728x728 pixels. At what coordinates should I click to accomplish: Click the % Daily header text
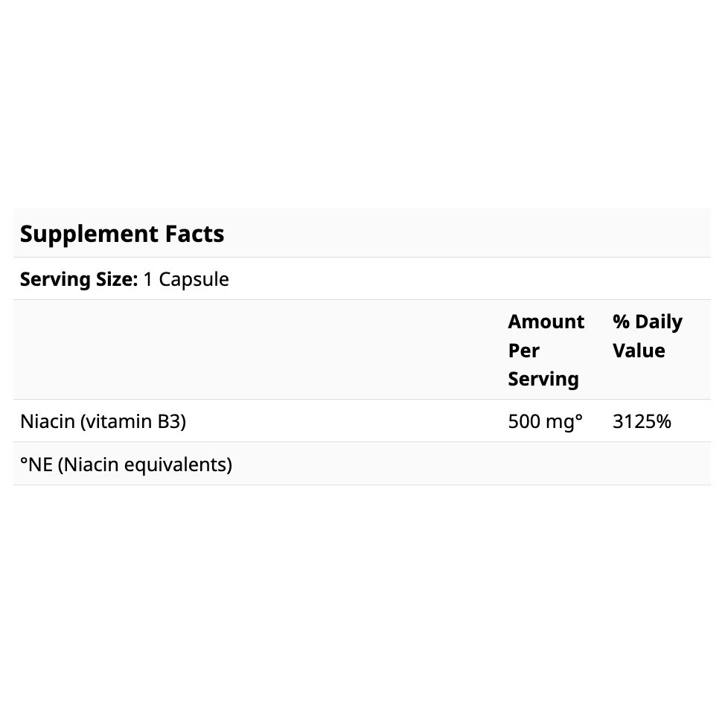(647, 322)
